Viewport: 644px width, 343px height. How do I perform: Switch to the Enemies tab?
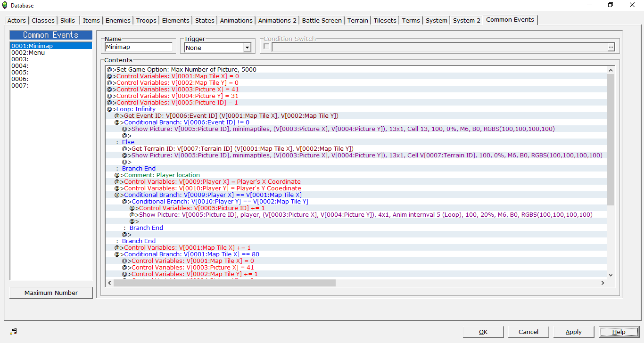click(x=118, y=20)
